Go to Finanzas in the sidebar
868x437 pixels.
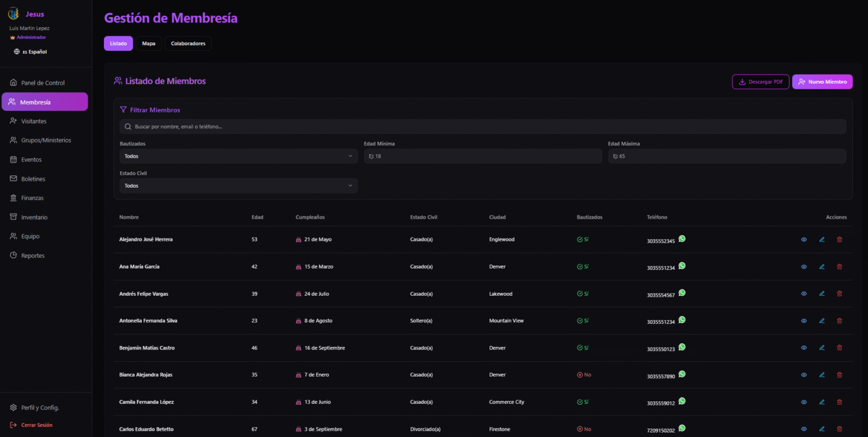(32, 198)
